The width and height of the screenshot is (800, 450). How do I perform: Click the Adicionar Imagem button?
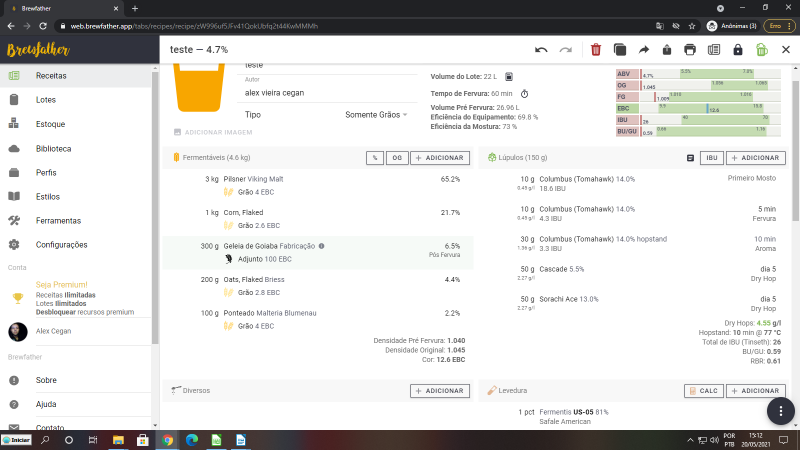213,132
